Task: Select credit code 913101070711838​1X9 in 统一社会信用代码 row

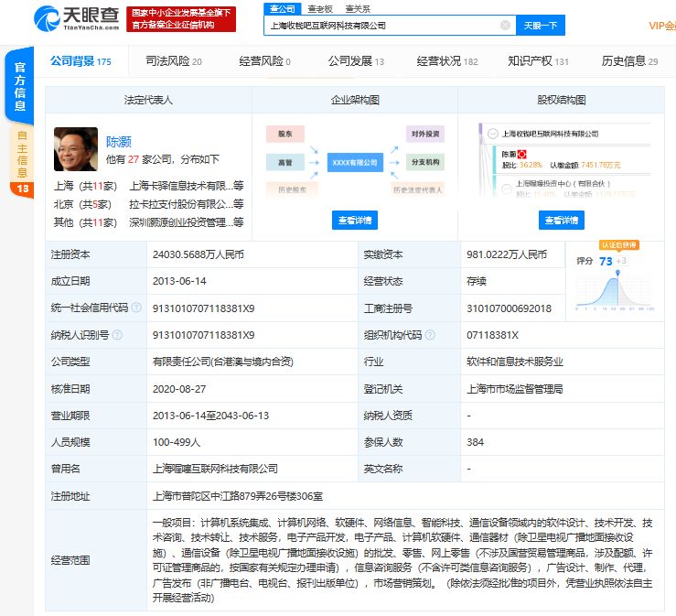Action: pyautogui.click(x=203, y=308)
